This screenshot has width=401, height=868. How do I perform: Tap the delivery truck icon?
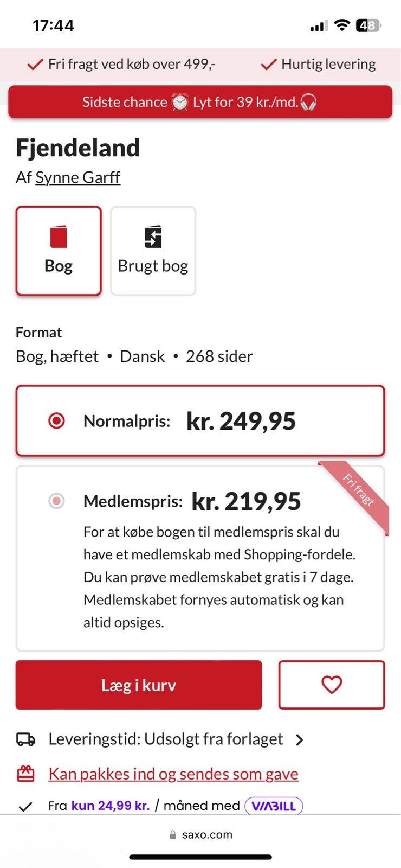point(25,739)
